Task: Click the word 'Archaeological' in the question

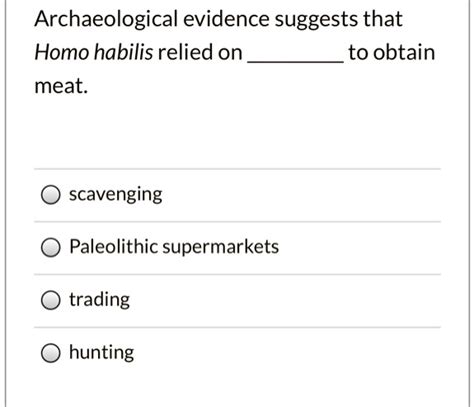Action: (106, 19)
